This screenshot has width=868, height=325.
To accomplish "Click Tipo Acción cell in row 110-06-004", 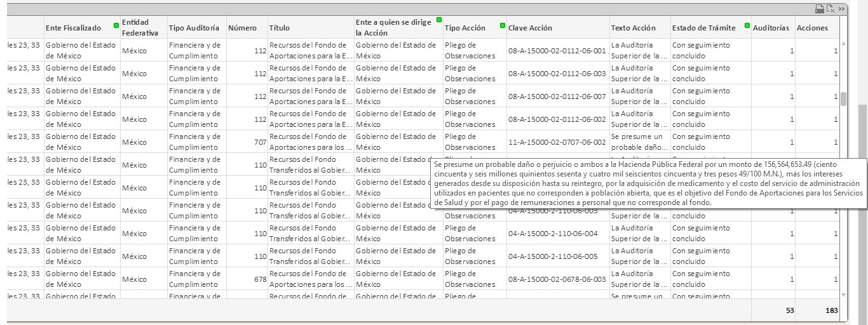I will pos(475,234).
